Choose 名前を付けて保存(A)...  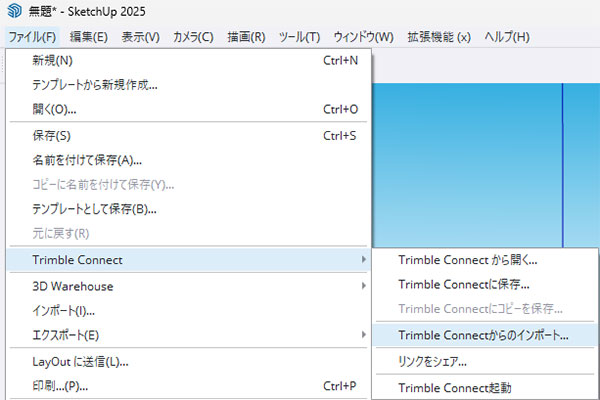point(189,160)
